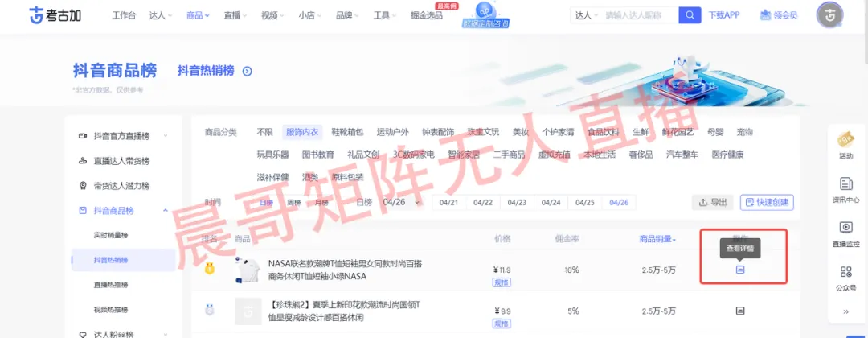Click the 领会员 crown icon
868x338 pixels.
pyautogui.click(x=766, y=15)
